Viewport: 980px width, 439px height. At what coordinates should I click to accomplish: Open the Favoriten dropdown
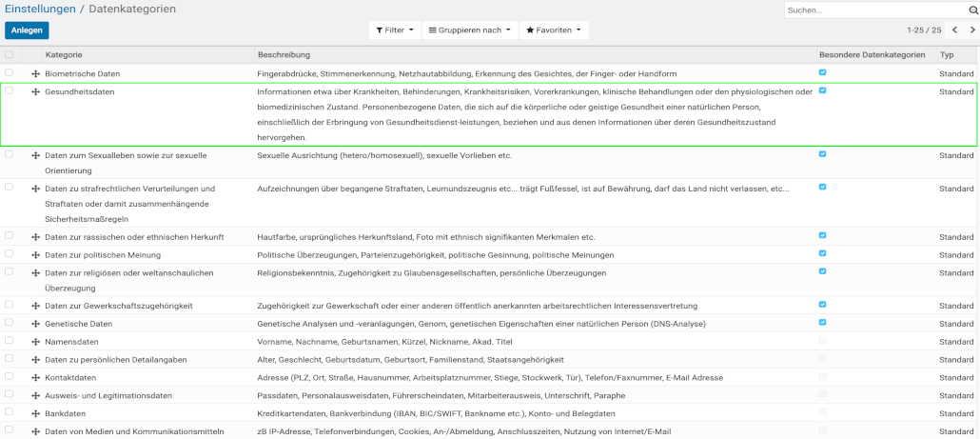[x=555, y=30]
